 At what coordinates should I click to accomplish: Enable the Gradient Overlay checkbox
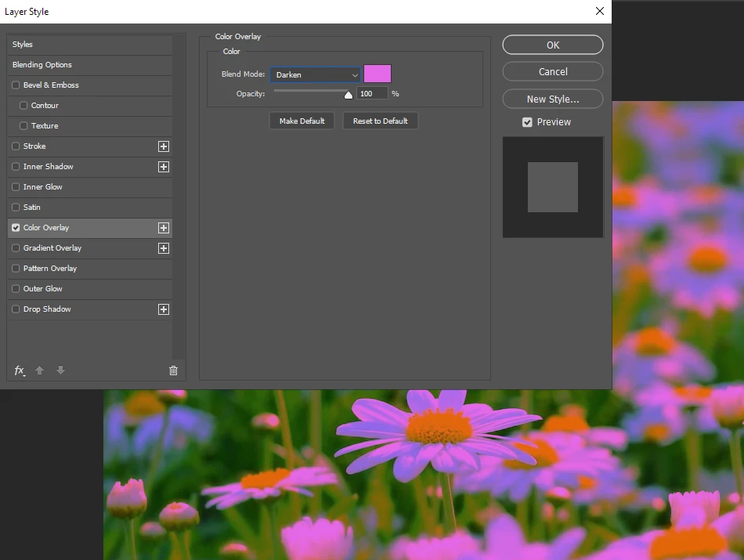tap(16, 248)
